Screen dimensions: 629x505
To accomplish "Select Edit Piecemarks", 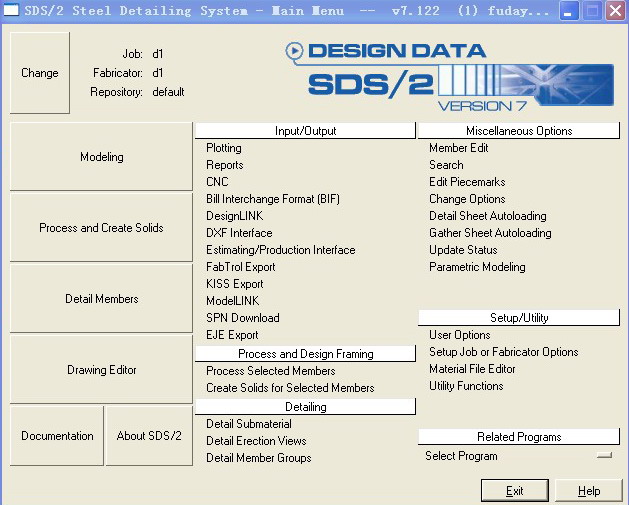I will point(467,182).
